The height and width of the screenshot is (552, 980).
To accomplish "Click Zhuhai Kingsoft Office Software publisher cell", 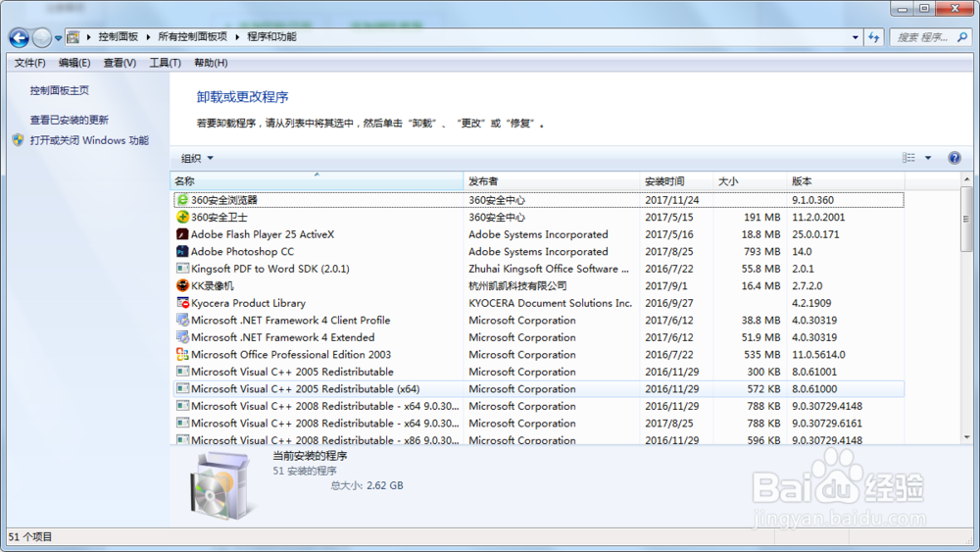I will [x=549, y=269].
